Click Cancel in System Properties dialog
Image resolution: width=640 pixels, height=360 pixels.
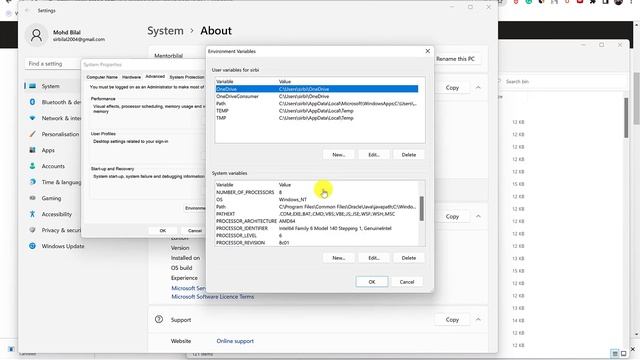[195, 231]
